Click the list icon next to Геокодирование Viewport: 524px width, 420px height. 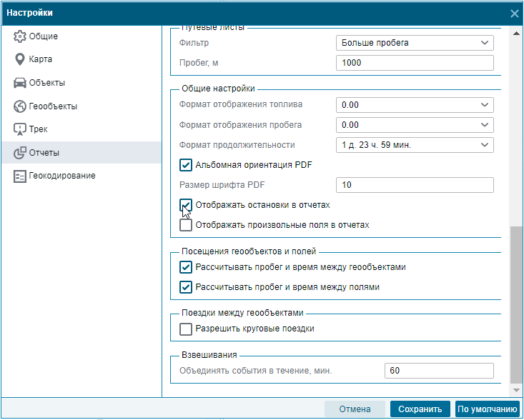click(20, 176)
